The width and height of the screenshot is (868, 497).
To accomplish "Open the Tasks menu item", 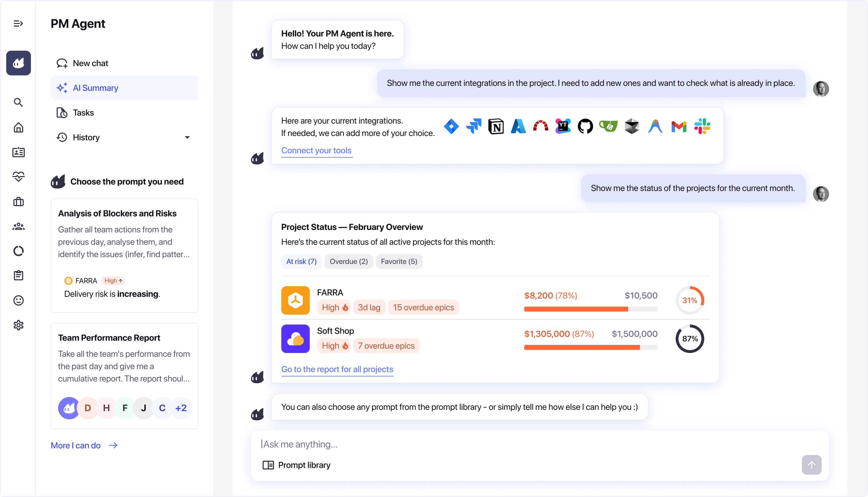I will (x=83, y=113).
